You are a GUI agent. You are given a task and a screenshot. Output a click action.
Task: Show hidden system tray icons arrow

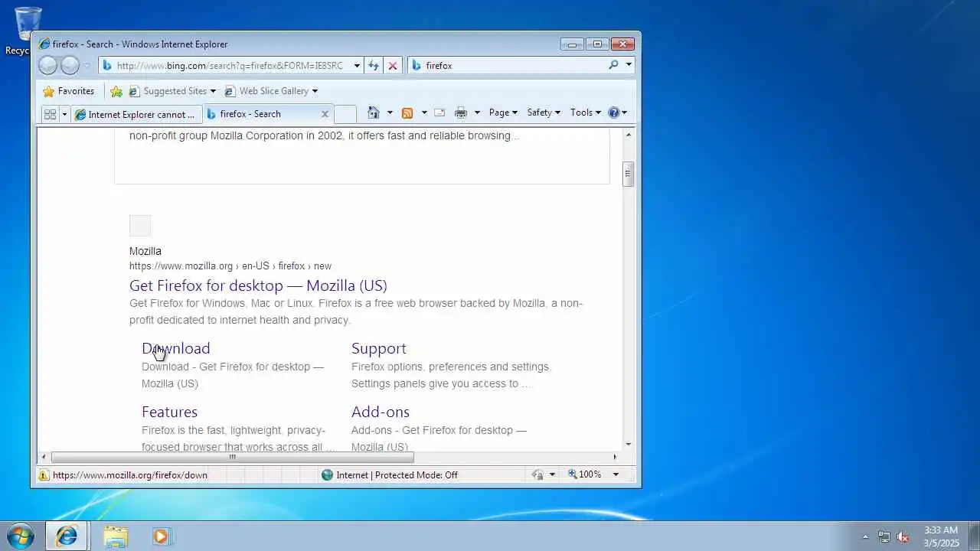(x=866, y=536)
